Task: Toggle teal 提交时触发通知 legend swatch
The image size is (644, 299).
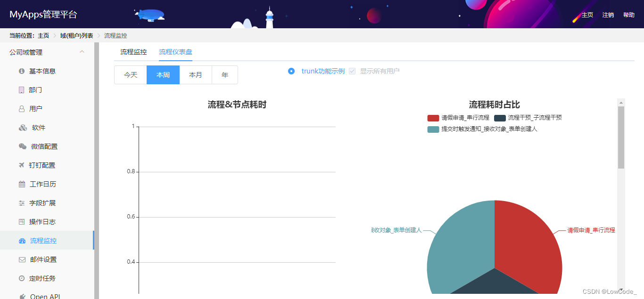Action: [x=433, y=129]
